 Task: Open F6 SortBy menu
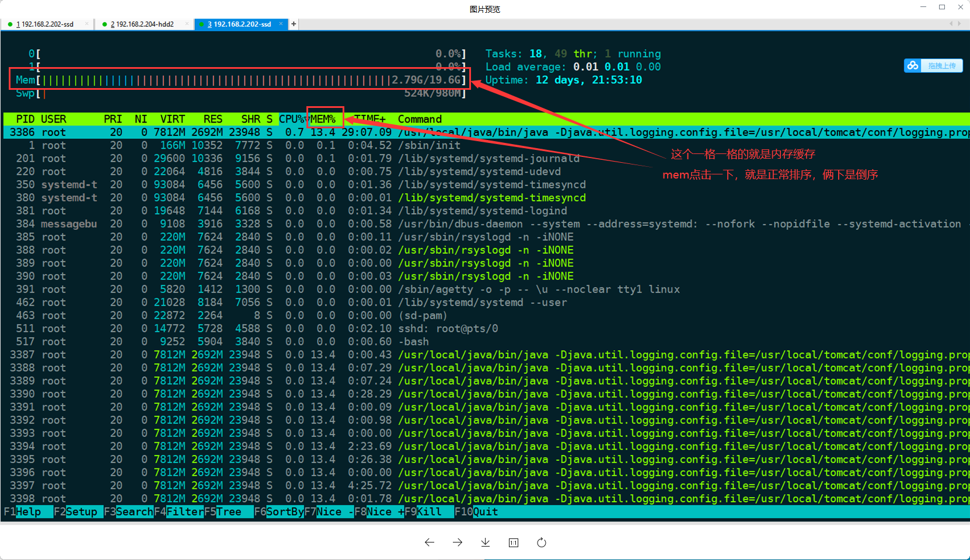click(x=279, y=512)
